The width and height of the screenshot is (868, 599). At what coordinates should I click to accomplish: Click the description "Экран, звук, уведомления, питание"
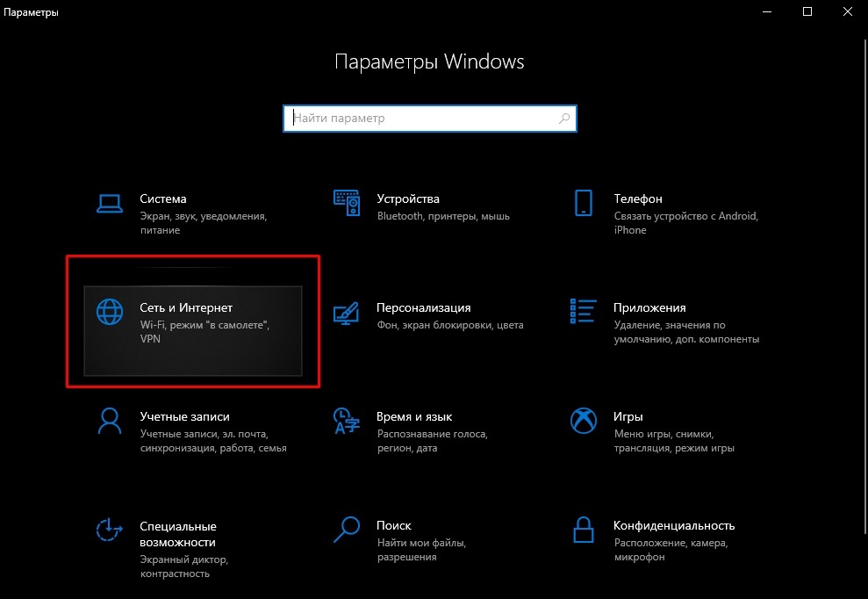(x=203, y=223)
